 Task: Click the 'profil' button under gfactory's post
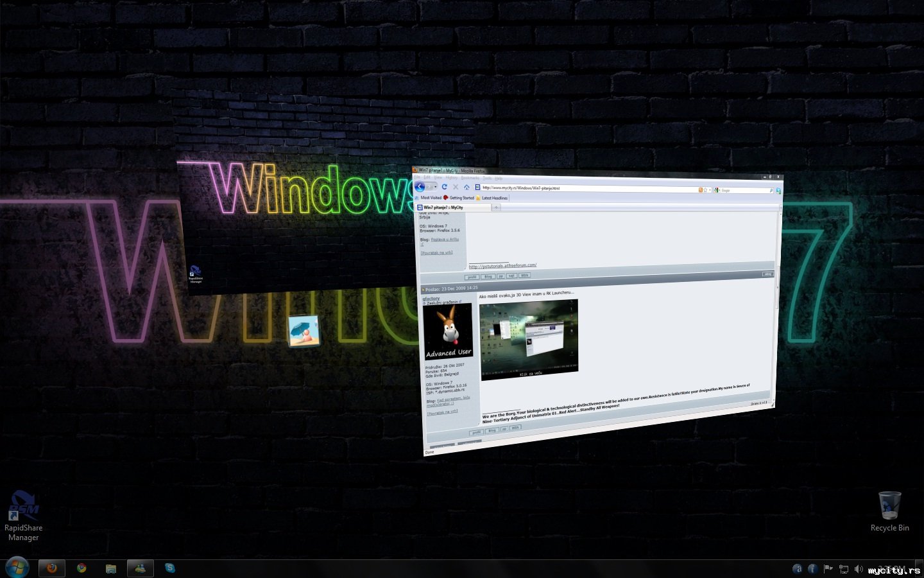coord(475,432)
